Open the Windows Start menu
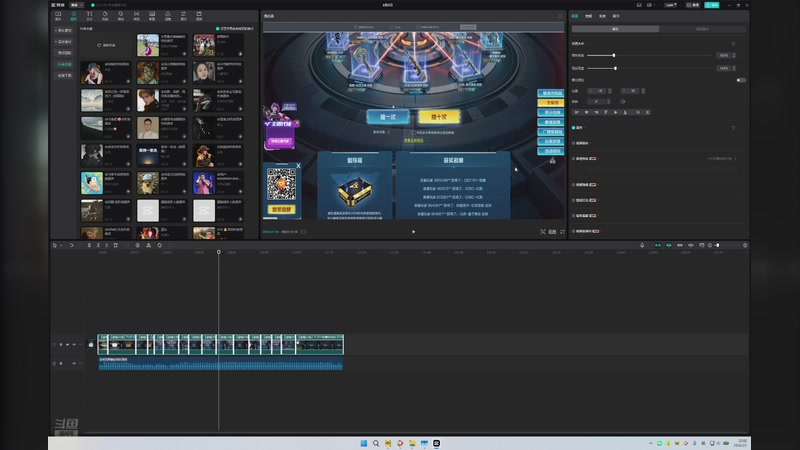800x450 pixels. [362, 442]
